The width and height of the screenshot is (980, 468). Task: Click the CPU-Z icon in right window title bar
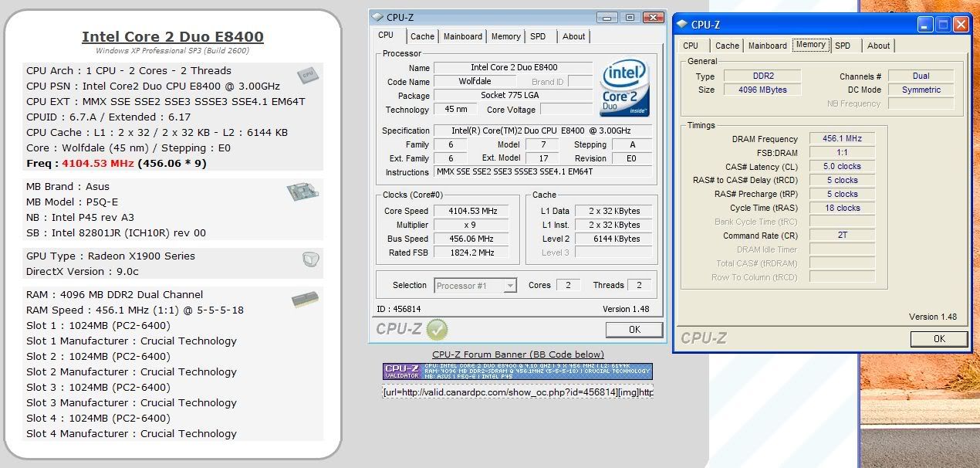coord(682,25)
